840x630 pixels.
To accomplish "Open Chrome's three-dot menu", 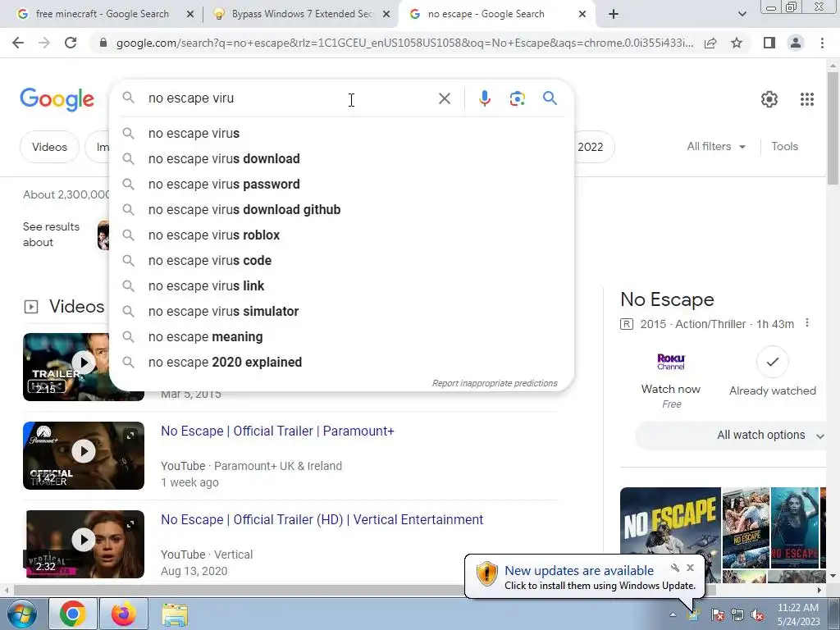I will (x=822, y=43).
